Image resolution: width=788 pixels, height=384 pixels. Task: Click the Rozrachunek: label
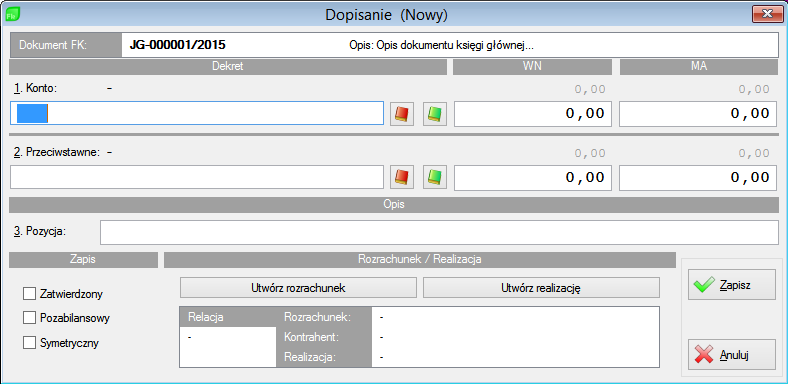[317, 317]
